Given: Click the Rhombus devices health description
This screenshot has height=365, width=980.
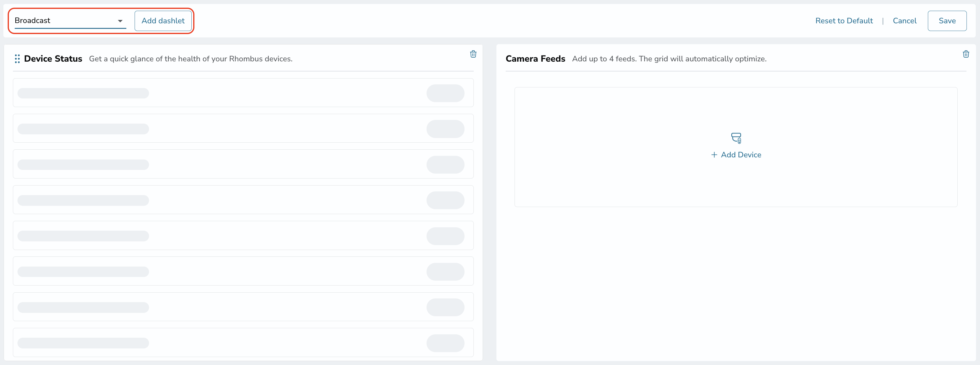Looking at the screenshot, I should tap(191, 59).
